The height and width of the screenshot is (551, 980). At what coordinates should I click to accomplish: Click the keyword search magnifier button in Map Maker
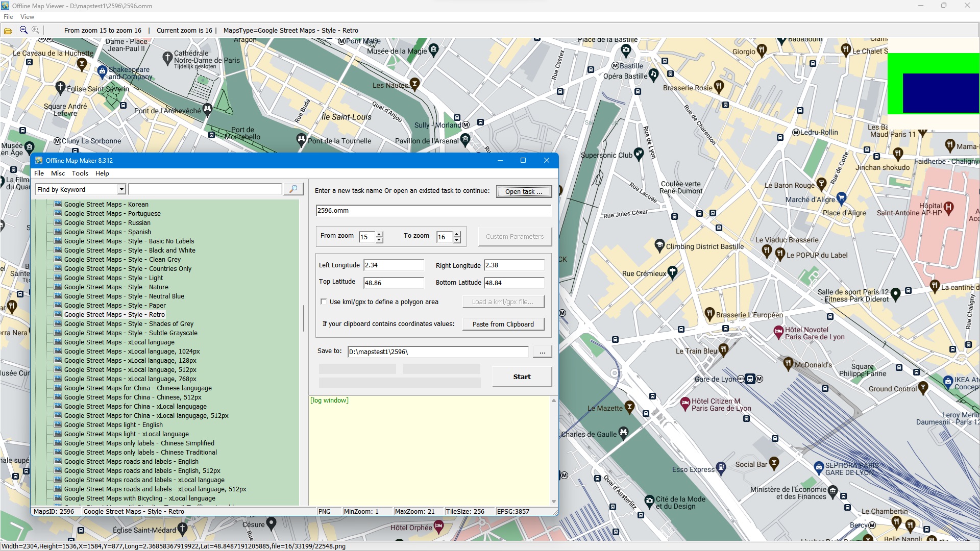293,189
